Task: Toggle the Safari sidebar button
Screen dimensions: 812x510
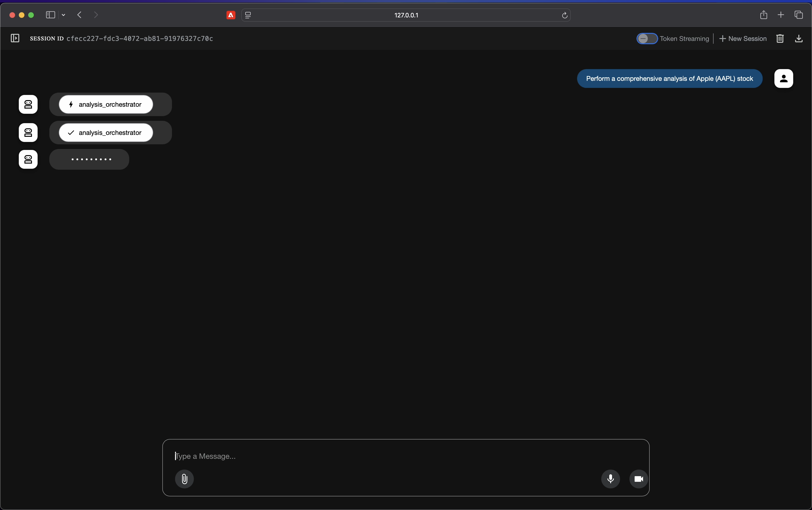Action: click(x=50, y=15)
